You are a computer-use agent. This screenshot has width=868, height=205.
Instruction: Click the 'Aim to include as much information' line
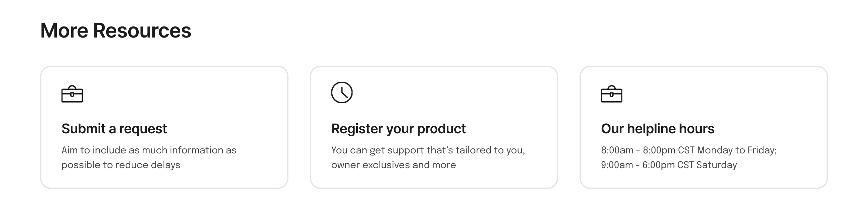pos(149,150)
